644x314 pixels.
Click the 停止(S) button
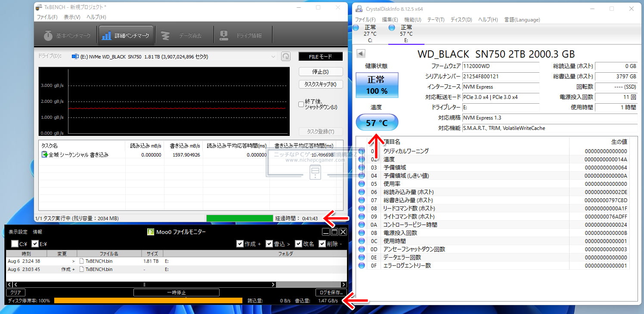click(321, 72)
